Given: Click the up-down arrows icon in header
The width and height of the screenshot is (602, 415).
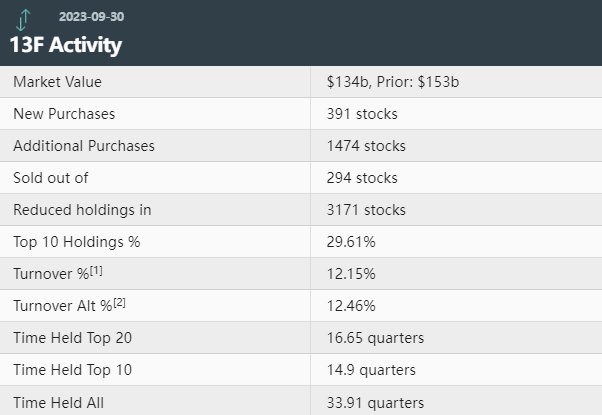Looking at the screenshot, I should point(23,18).
